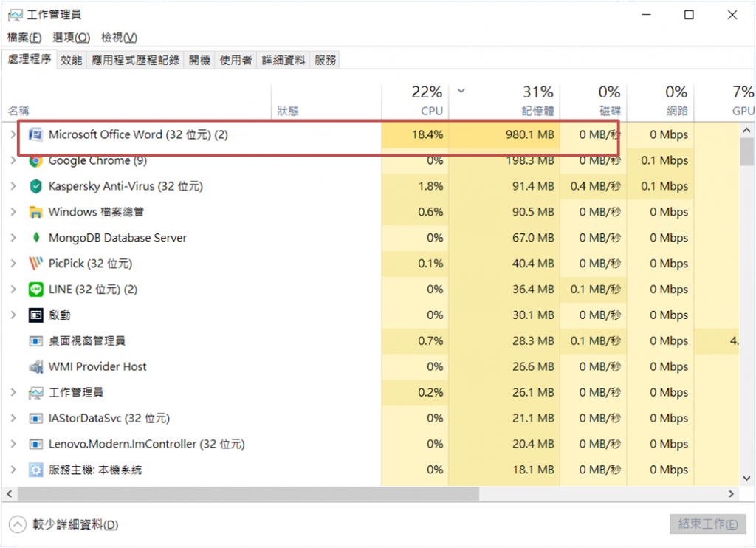The image size is (756, 548).
Task: Sort processes by CPU column header
Action: (x=416, y=102)
